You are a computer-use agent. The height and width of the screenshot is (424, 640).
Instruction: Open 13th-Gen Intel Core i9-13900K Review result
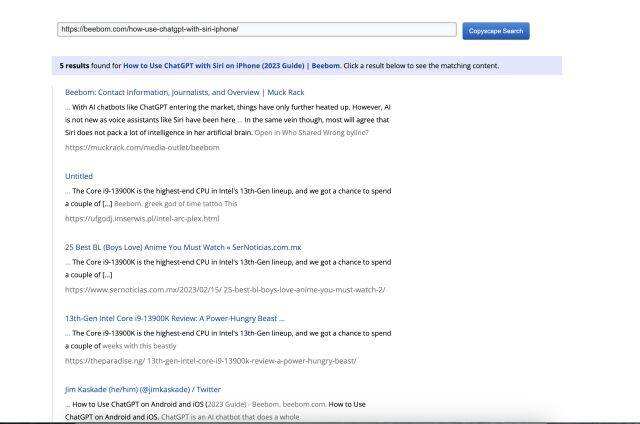[175, 317]
